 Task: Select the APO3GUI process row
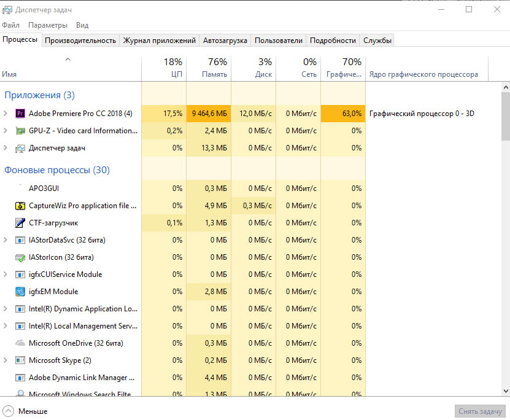coord(183,189)
